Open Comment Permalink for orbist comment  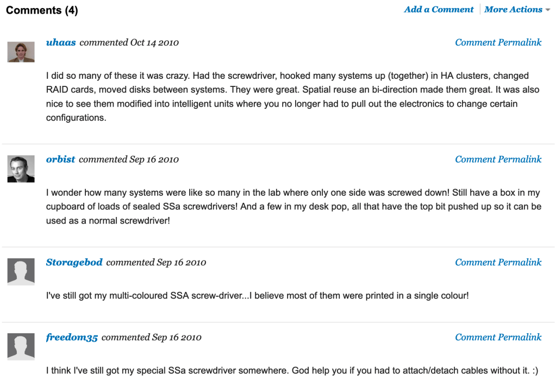pyautogui.click(x=498, y=159)
